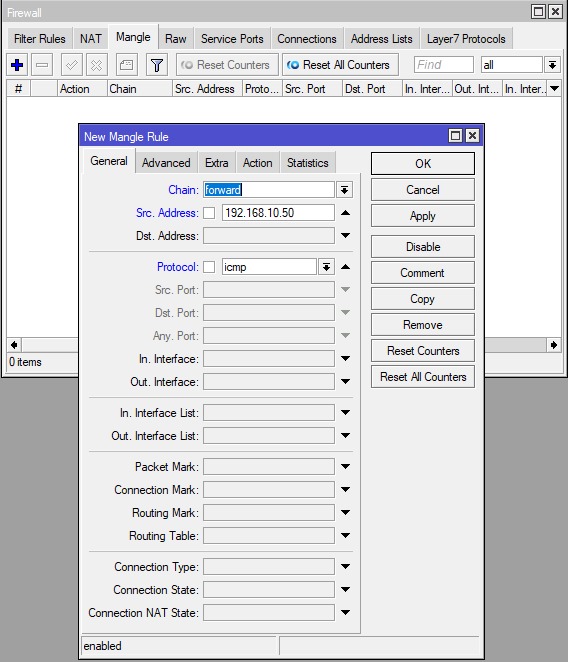Image resolution: width=568 pixels, height=662 pixels.
Task: Expand the Connection State field
Action: tap(345, 589)
